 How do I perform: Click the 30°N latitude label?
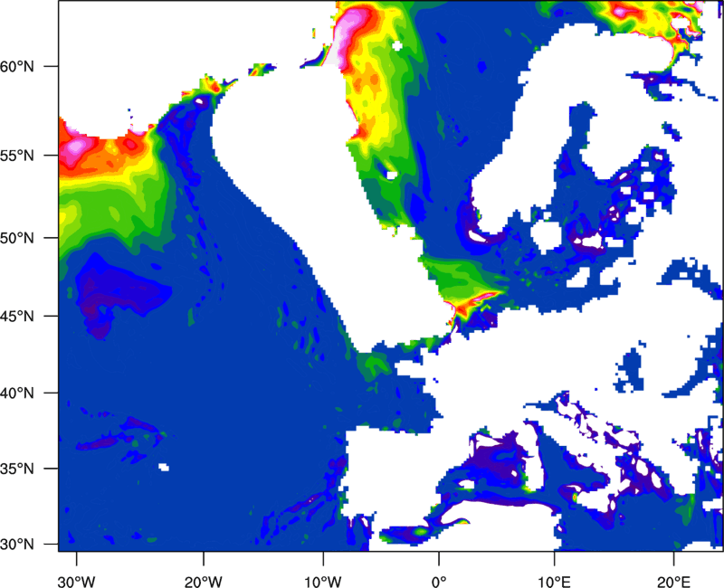click(17, 545)
